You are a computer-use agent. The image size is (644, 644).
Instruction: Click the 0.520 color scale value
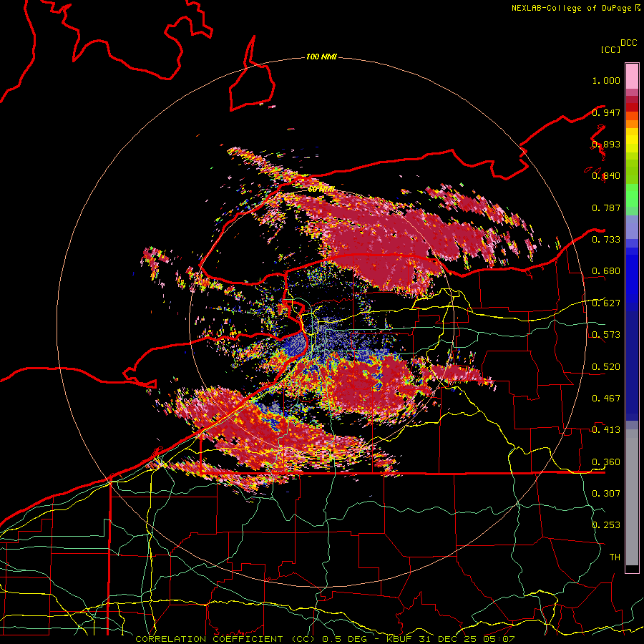(606, 367)
